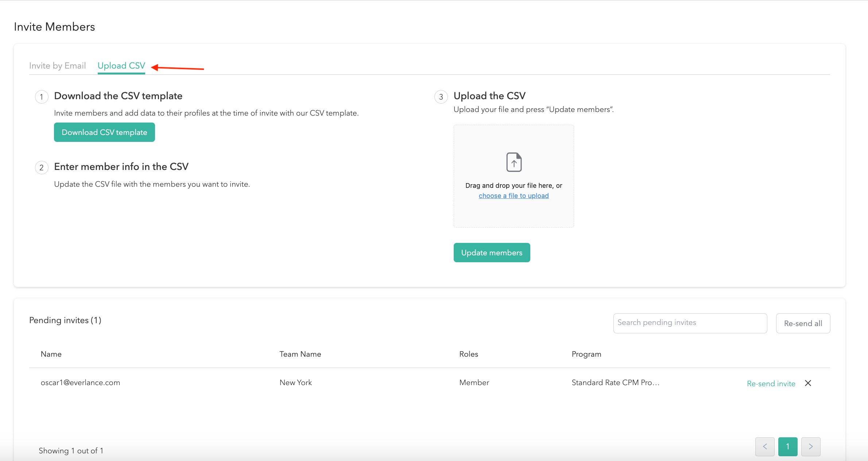Image resolution: width=868 pixels, height=461 pixels.
Task: Click the Team Name column header
Action: (x=300, y=354)
